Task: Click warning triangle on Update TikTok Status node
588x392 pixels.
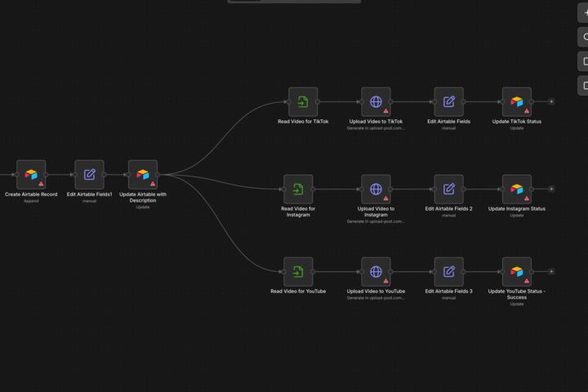Action: click(x=527, y=111)
